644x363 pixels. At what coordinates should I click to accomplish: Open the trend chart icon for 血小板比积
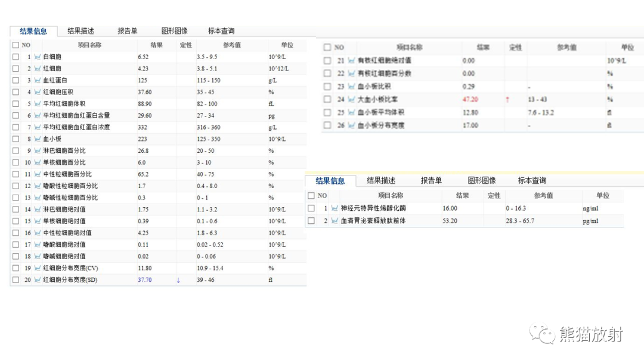351,87
